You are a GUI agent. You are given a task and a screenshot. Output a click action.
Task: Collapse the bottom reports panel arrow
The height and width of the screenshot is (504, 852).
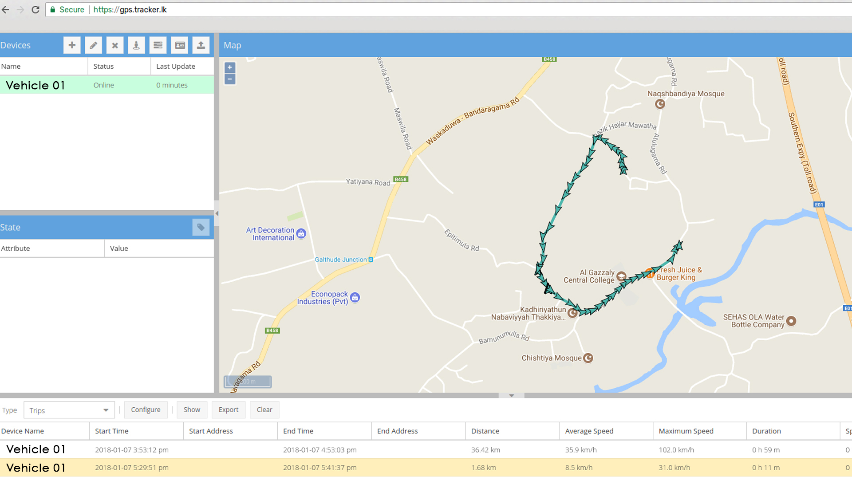coord(512,395)
